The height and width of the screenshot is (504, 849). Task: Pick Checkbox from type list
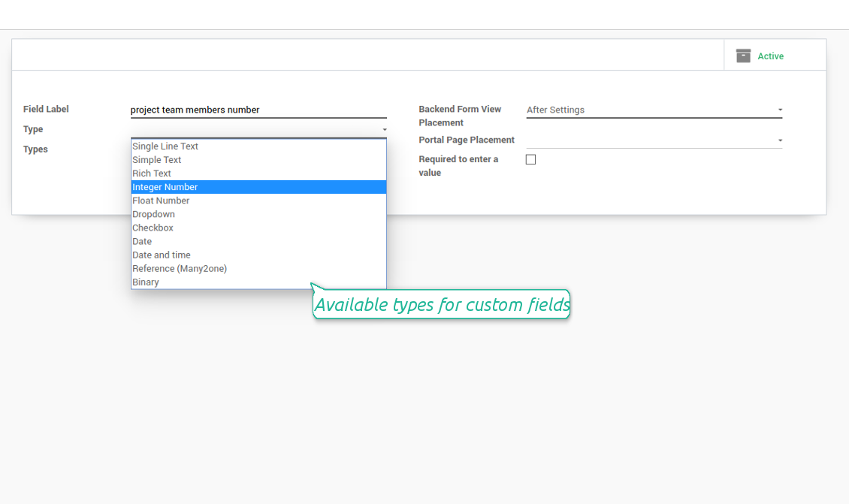pyautogui.click(x=153, y=228)
